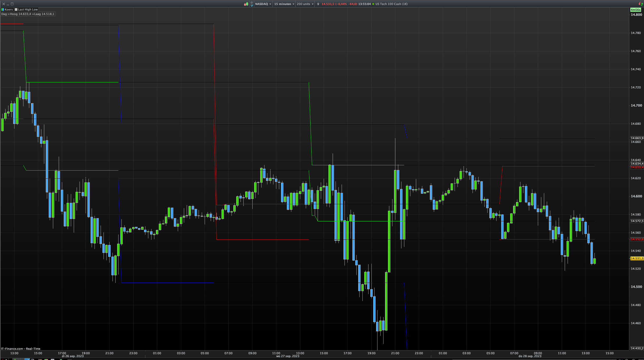Click the red 14.552,6 price level label
Image resolution: width=644 pixels, height=360 pixels.
(637, 239)
